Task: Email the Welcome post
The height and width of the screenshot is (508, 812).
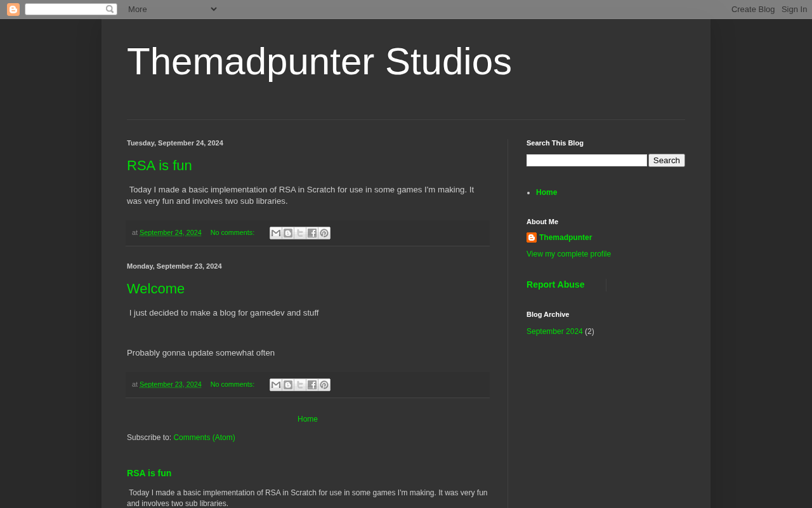Action: click(x=276, y=385)
